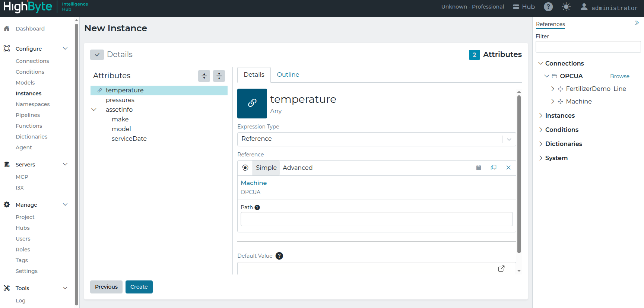
Task: Collapse the References panel with double-chevron
Action: tap(637, 23)
